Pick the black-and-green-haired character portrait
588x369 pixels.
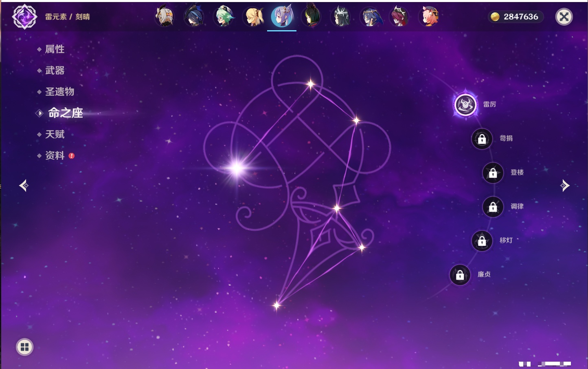pos(312,17)
